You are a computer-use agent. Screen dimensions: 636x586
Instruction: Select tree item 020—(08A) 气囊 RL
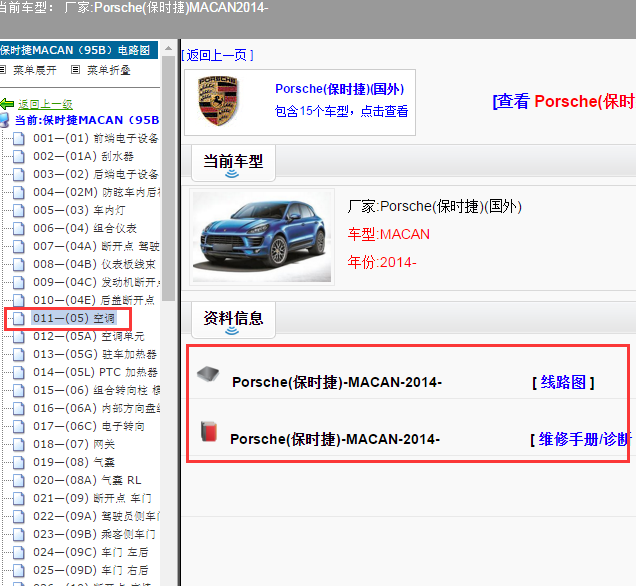87,481
